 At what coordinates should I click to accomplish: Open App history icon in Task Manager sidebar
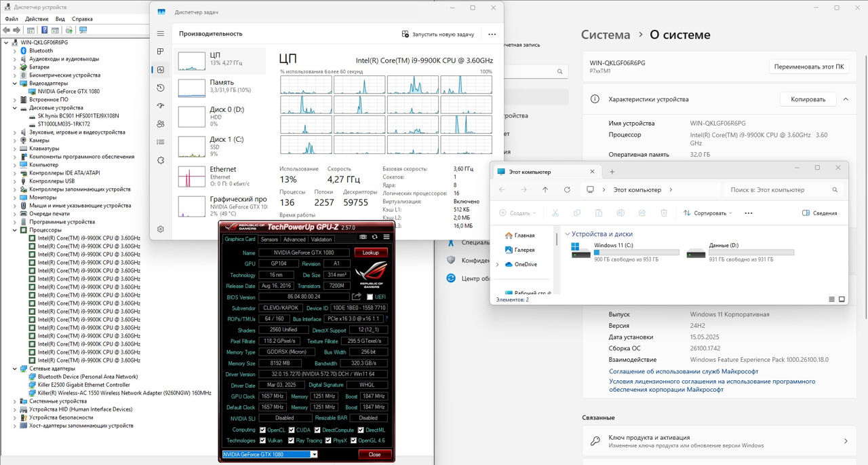[x=161, y=88]
